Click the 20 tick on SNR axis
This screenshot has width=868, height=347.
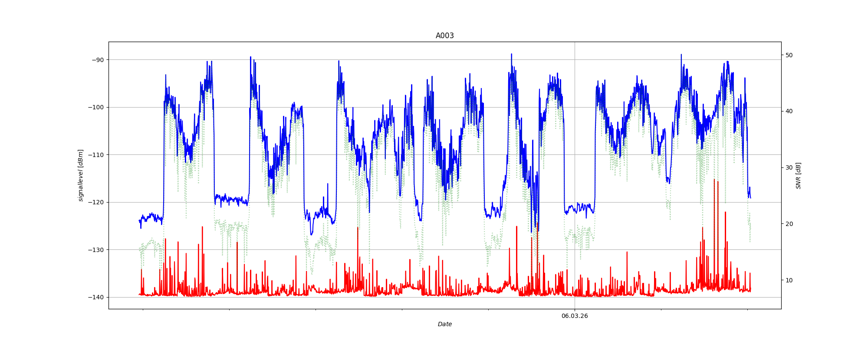789,224
